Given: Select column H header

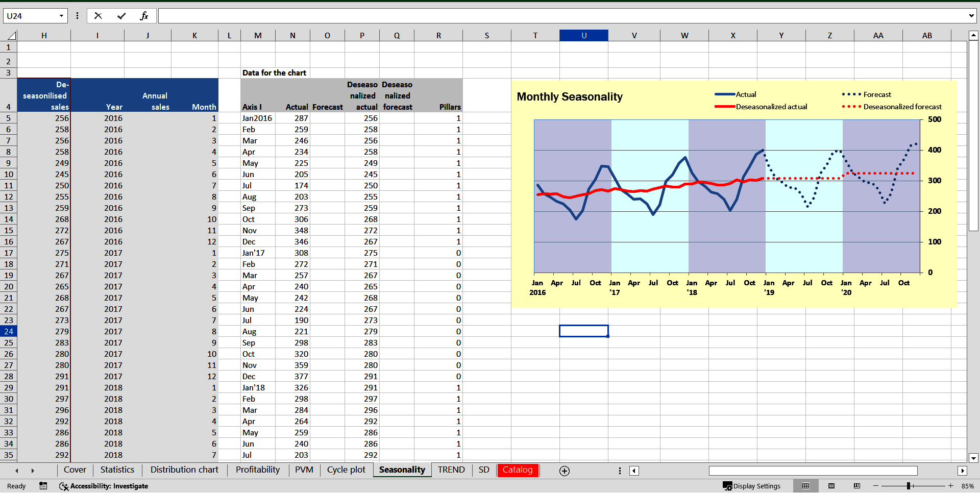Looking at the screenshot, I should point(44,35).
